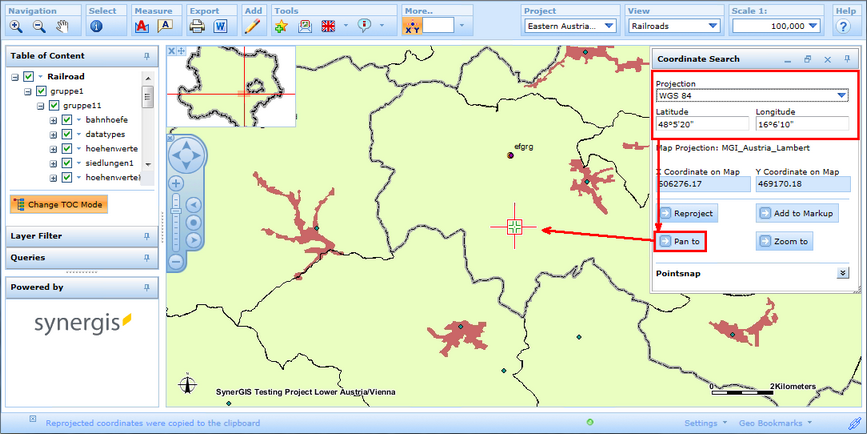Screen dimensions: 867x434
Task: Collapse the Railroad tree node
Action: [15, 77]
